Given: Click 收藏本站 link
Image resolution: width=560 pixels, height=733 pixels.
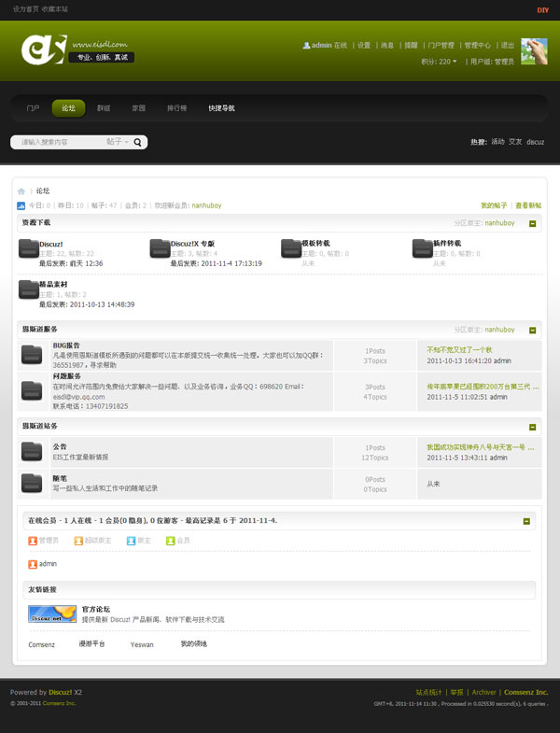Looking at the screenshot, I should [x=55, y=9].
